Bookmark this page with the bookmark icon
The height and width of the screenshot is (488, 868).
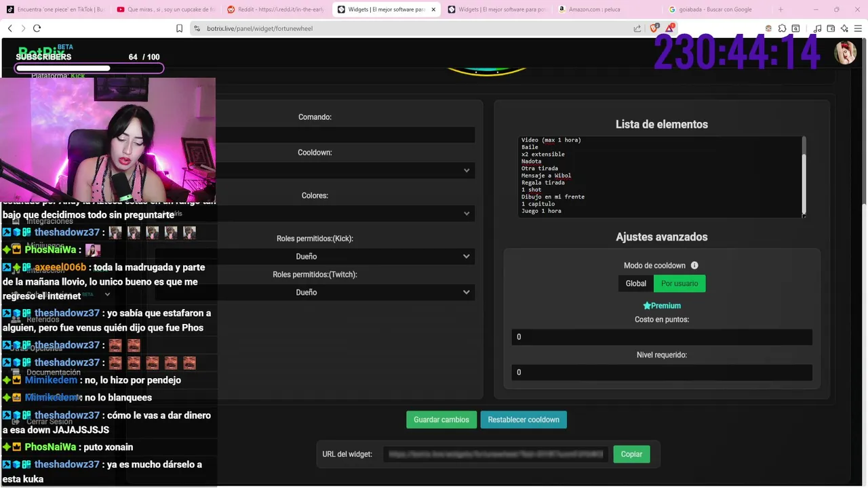[x=179, y=28]
